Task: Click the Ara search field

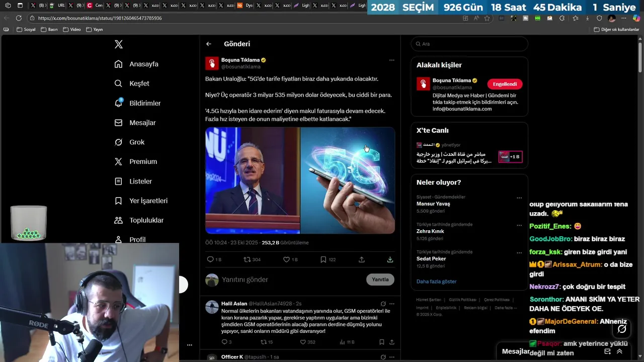Action: point(469,44)
